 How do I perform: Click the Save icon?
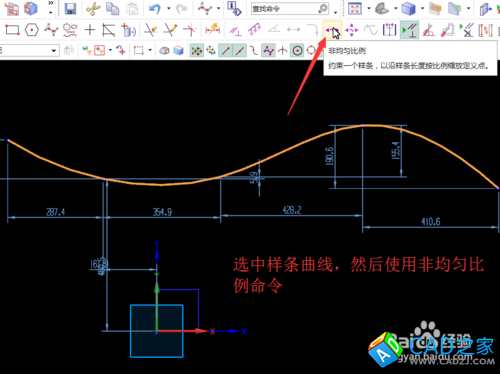click(x=70, y=9)
